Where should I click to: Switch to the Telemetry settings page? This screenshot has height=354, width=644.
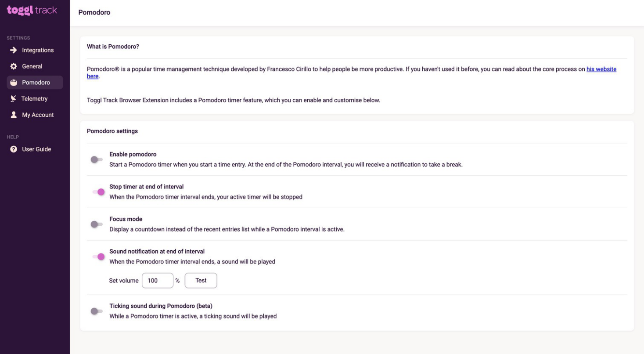point(35,98)
